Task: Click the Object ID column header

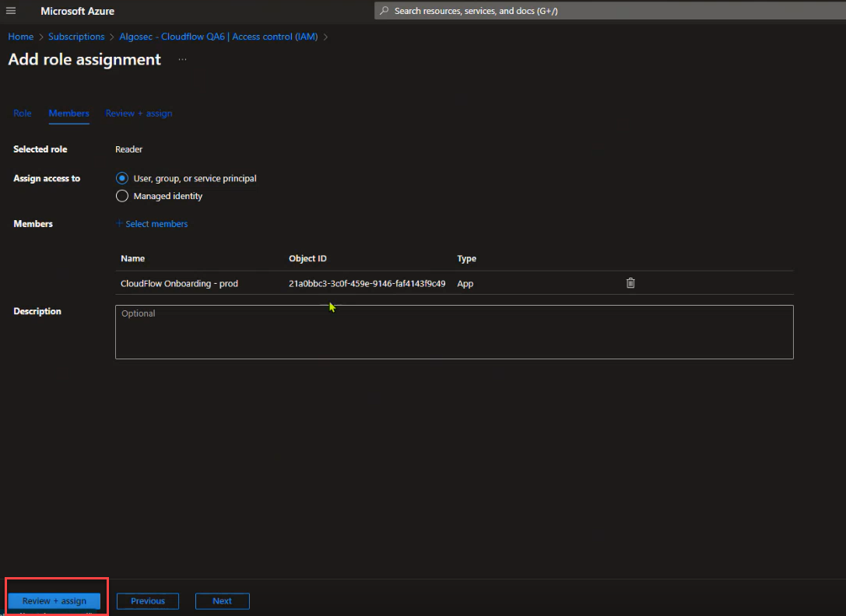Action: (x=307, y=258)
